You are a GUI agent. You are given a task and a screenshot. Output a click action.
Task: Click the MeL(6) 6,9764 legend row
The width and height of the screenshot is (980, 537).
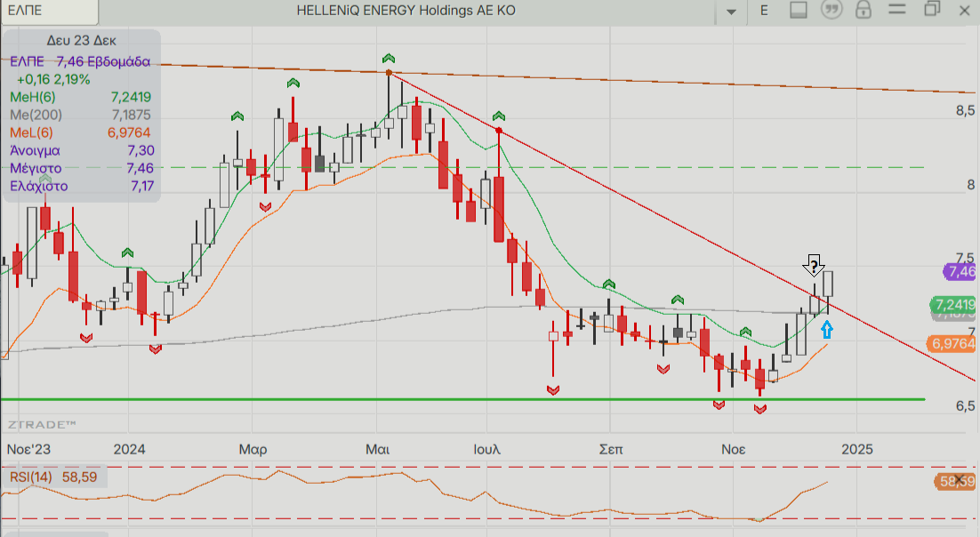81,132
